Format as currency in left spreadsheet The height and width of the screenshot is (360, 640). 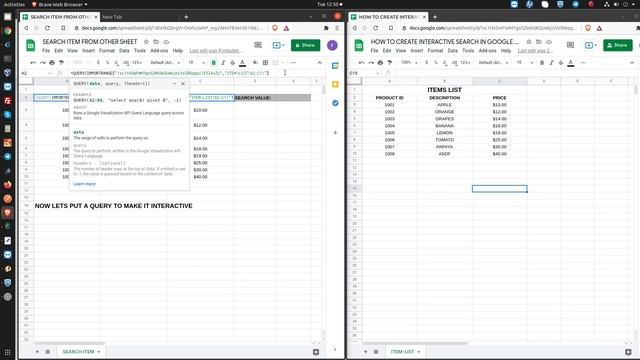(98, 62)
